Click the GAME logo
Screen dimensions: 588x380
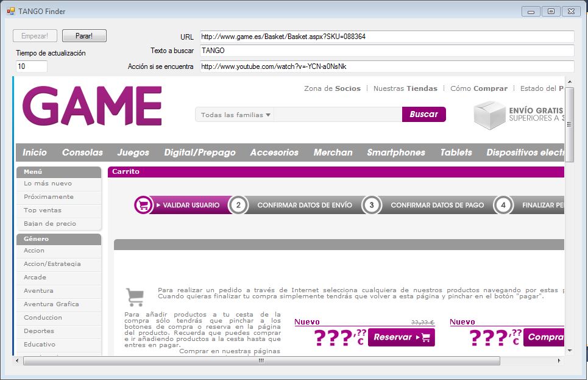click(x=92, y=106)
